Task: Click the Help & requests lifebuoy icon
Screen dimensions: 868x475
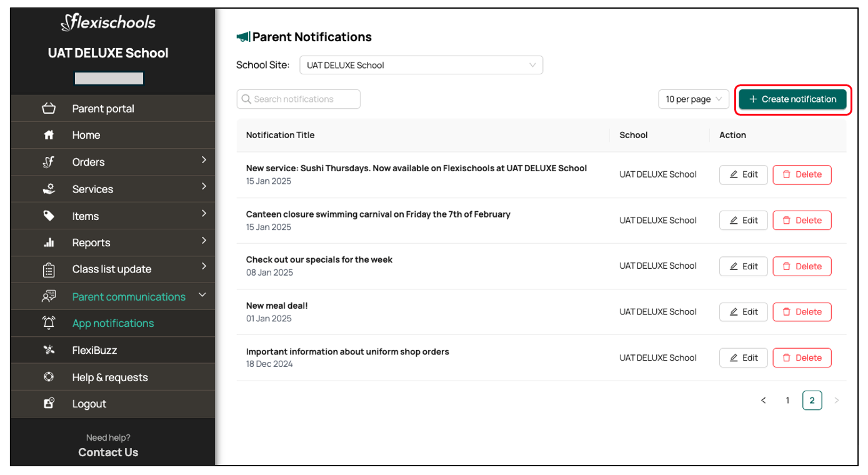Action: pos(49,377)
